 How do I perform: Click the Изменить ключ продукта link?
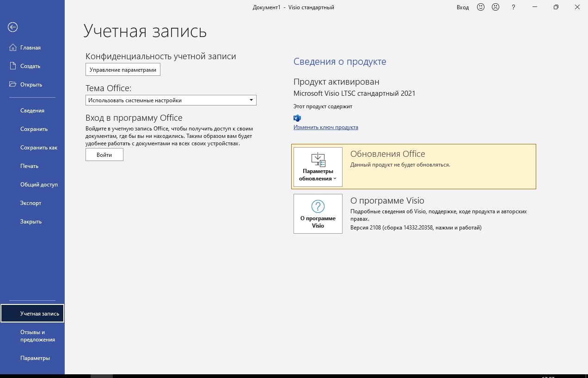coord(326,127)
